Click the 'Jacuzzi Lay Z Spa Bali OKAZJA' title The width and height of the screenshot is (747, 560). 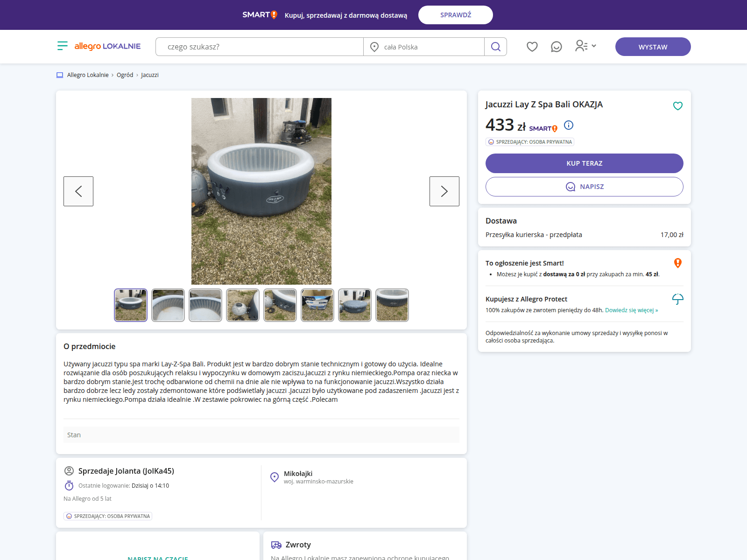tap(544, 105)
